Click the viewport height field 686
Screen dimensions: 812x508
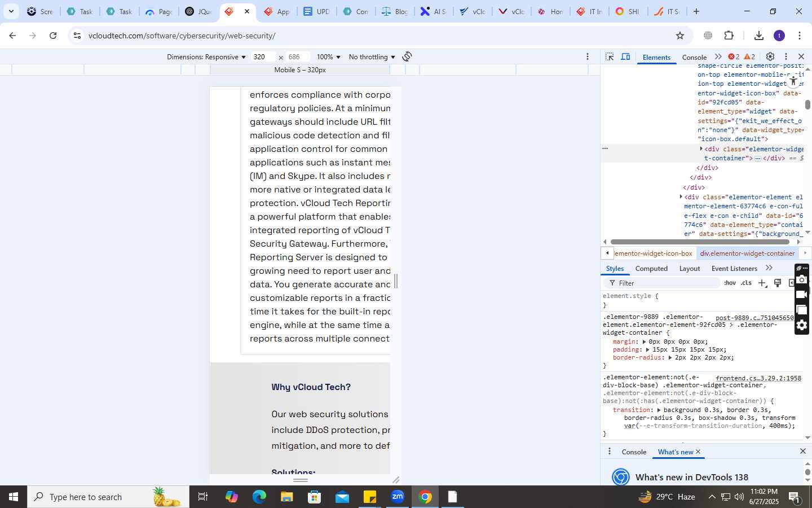298,57
